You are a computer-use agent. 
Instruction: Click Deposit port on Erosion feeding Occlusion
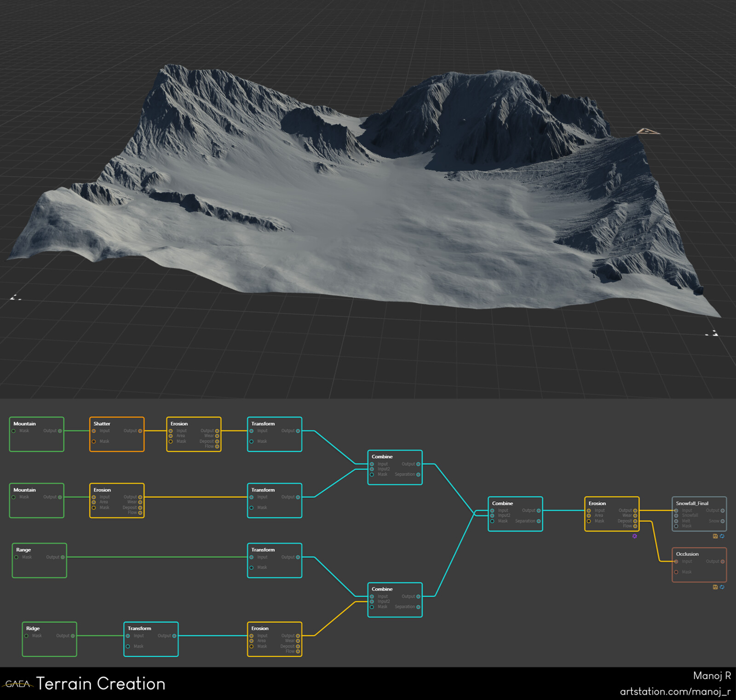pyautogui.click(x=635, y=521)
